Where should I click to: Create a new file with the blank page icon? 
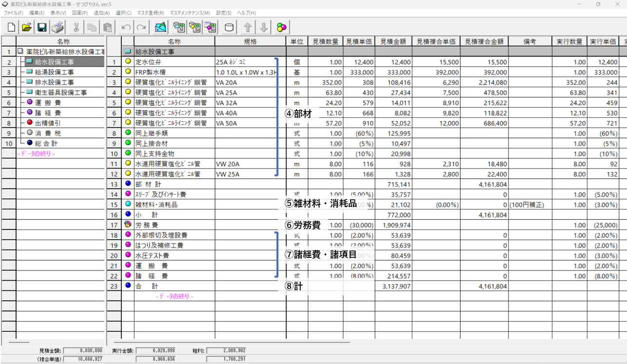click(11, 27)
